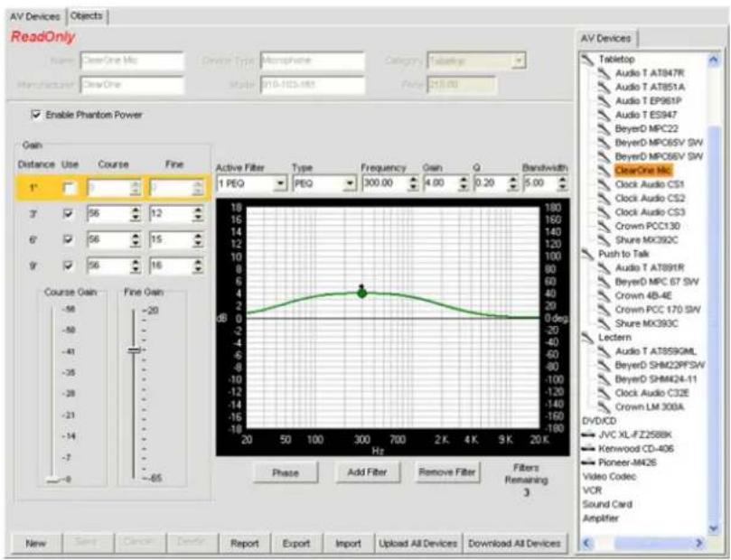Click the filter Gain spinner arrows
The height and width of the screenshot is (560, 731).
(463, 183)
